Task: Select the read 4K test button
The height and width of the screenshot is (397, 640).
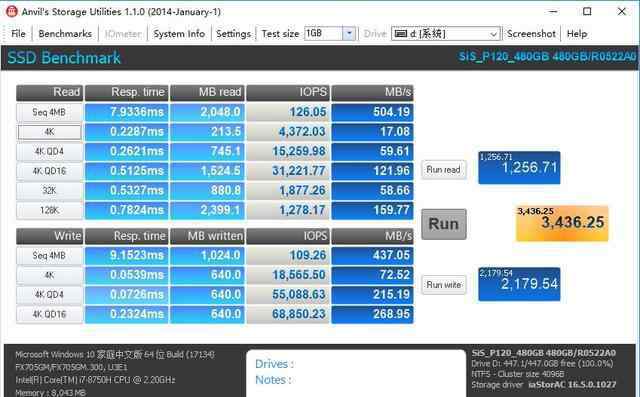Action: [49, 132]
